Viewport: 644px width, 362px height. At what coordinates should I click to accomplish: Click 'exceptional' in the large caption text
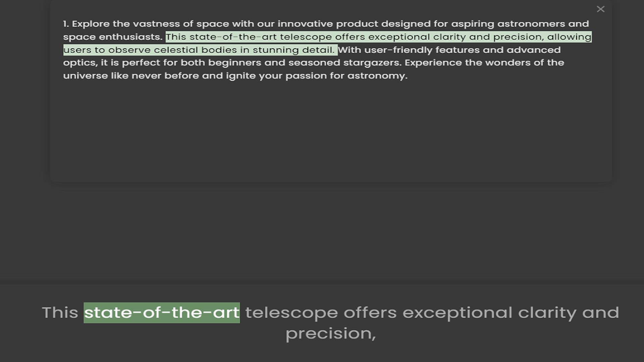(x=457, y=313)
